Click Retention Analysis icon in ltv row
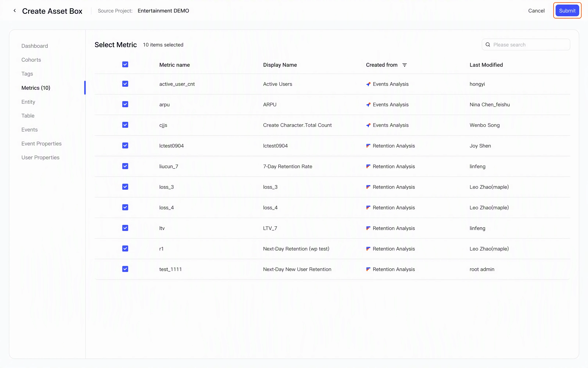Image resolution: width=588 pixels, height=368 pixels. pyautogui.click(x=368, y=228)
